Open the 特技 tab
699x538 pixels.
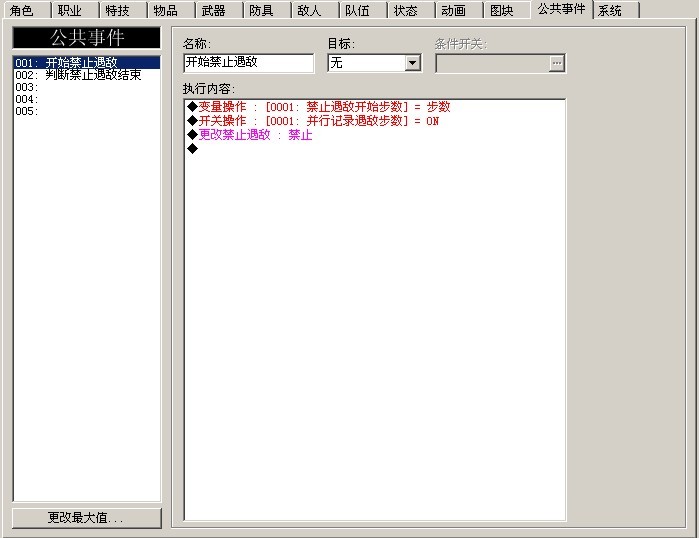pyautogui.click(x=123, y=10)
